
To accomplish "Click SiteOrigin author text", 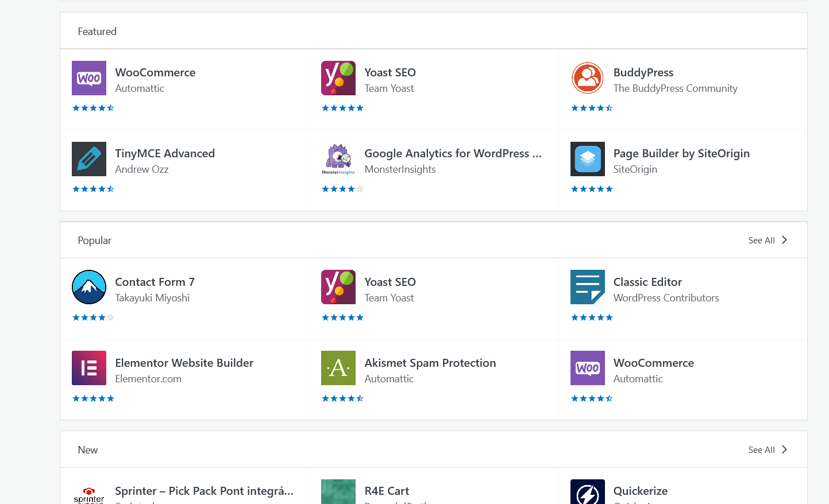I will pyautogui.click(x=635, y=169).
